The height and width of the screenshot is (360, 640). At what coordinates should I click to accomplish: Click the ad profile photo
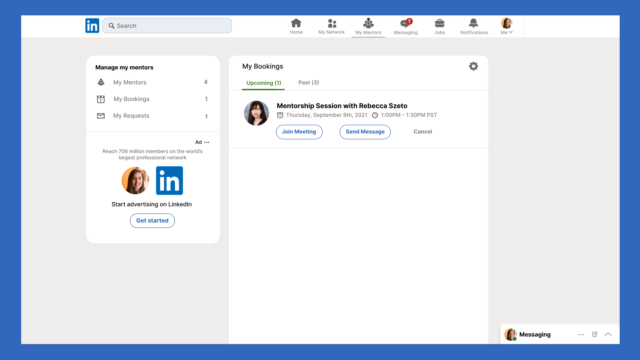point(135,180)
